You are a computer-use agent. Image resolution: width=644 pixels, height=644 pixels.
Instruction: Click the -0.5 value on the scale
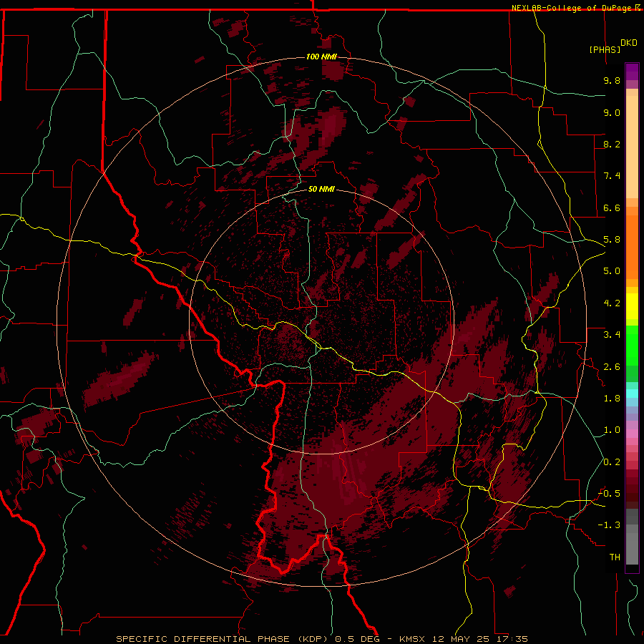[609, 494]
